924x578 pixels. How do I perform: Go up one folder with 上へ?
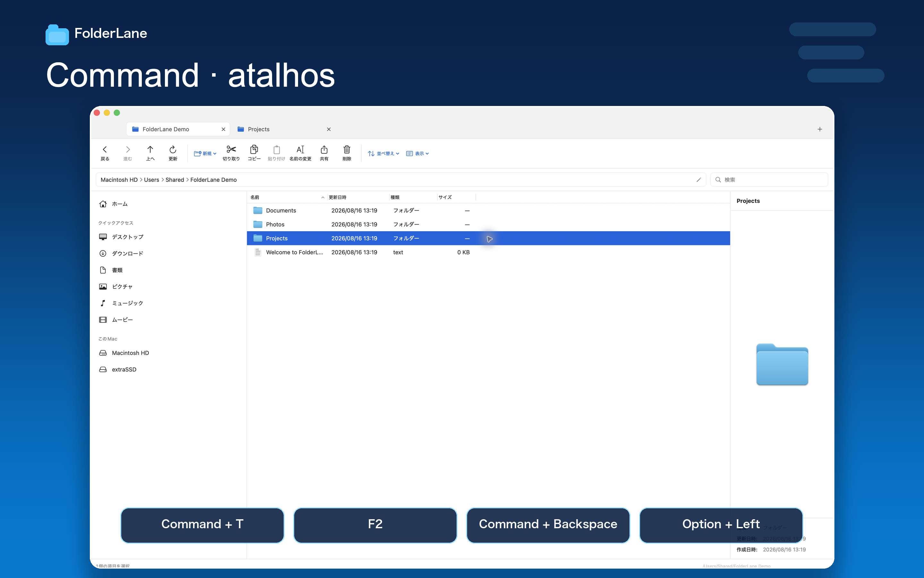tap(150, 153)
